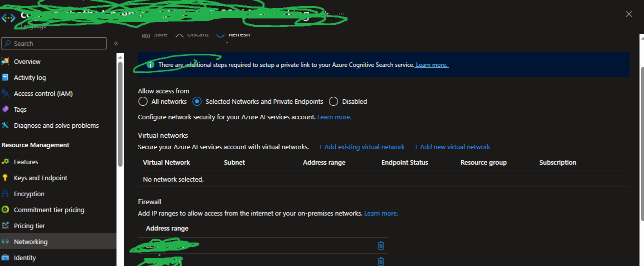Open Learn more about network security
This screenshot has height=266, width=644.
[334, 117]
